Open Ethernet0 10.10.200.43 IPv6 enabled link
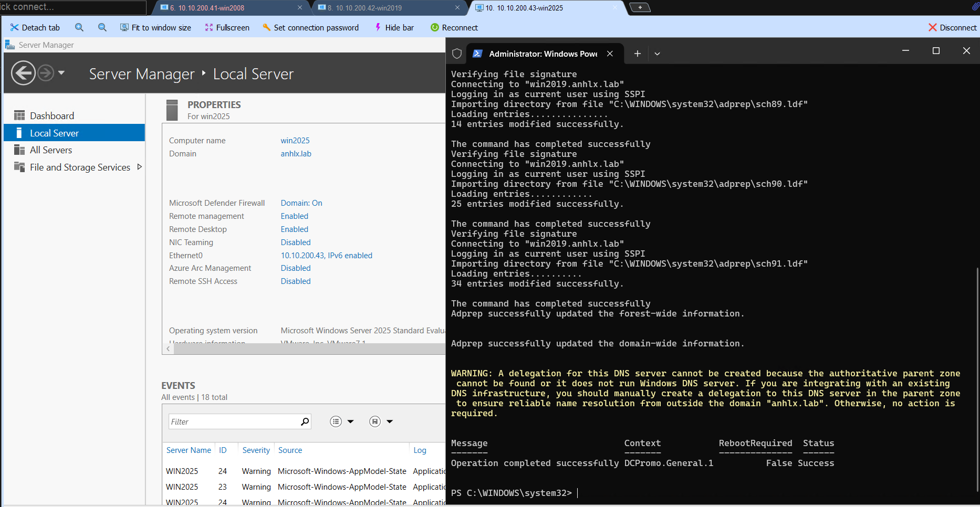 point(326,256)
